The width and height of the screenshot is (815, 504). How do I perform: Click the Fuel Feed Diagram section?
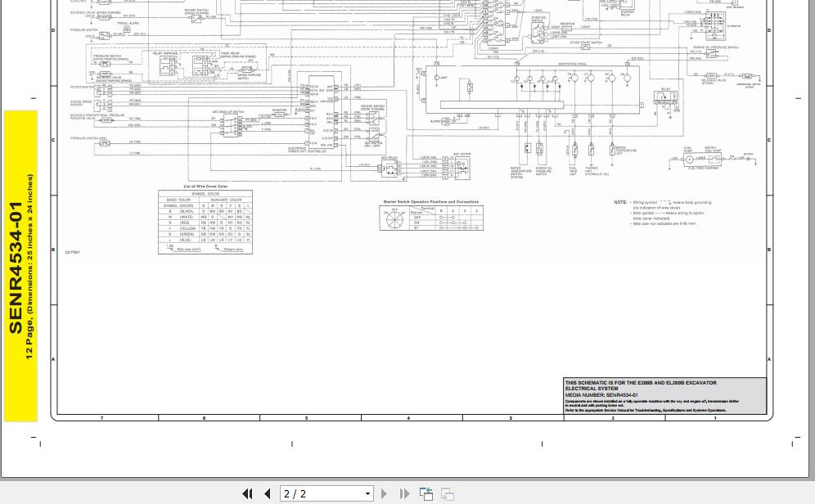(702, 160)
